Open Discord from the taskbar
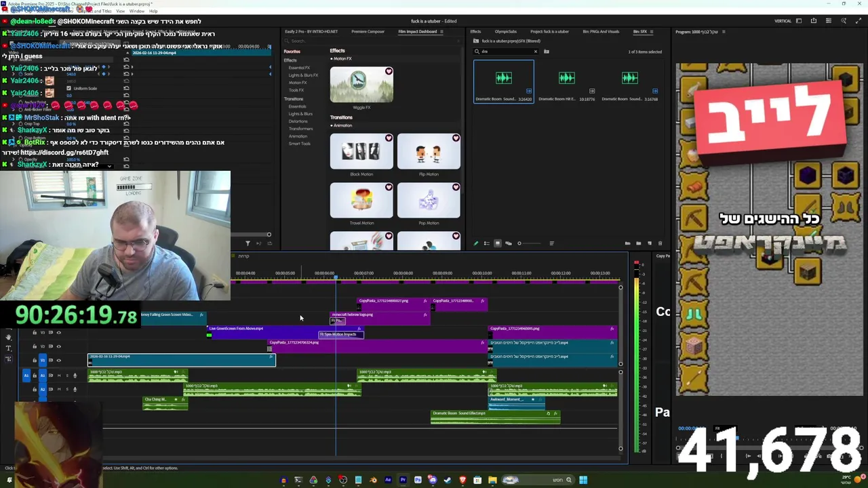868x488 pixels. 433,480
